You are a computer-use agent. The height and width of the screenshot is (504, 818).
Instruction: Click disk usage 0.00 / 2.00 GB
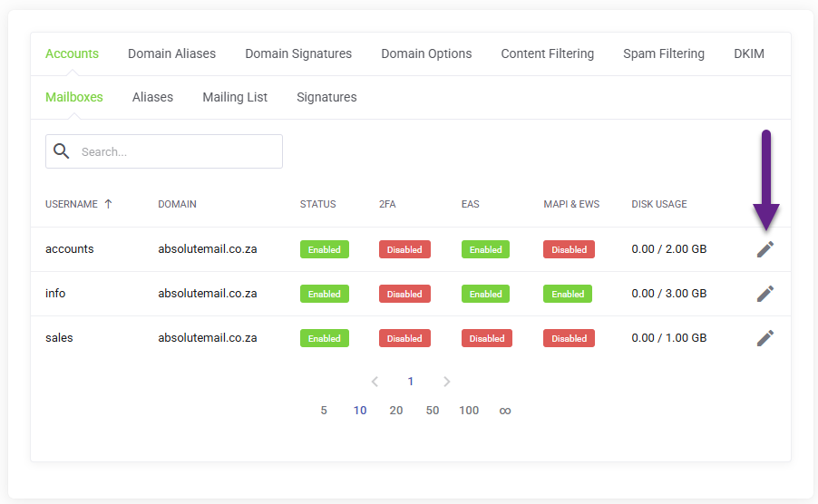(668, 249)
